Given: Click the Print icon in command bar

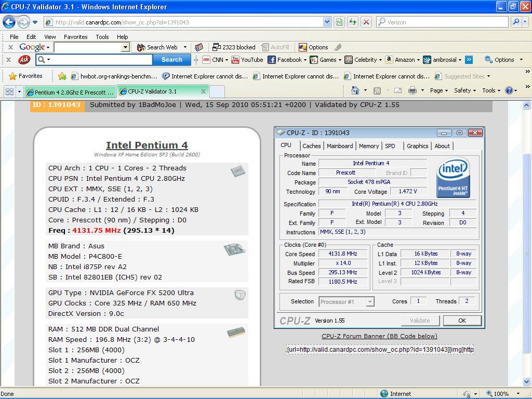Looking at the screenshot, I should [412, 90].
